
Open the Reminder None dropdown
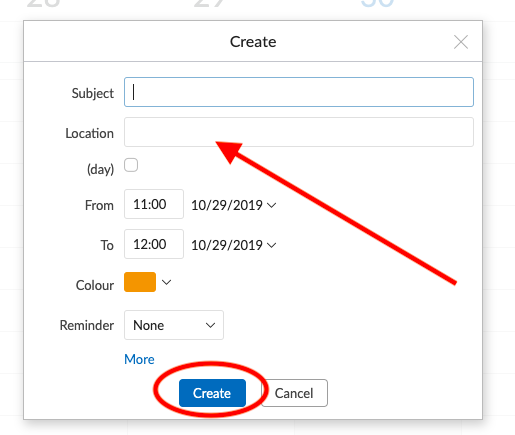tap(174, 325)
